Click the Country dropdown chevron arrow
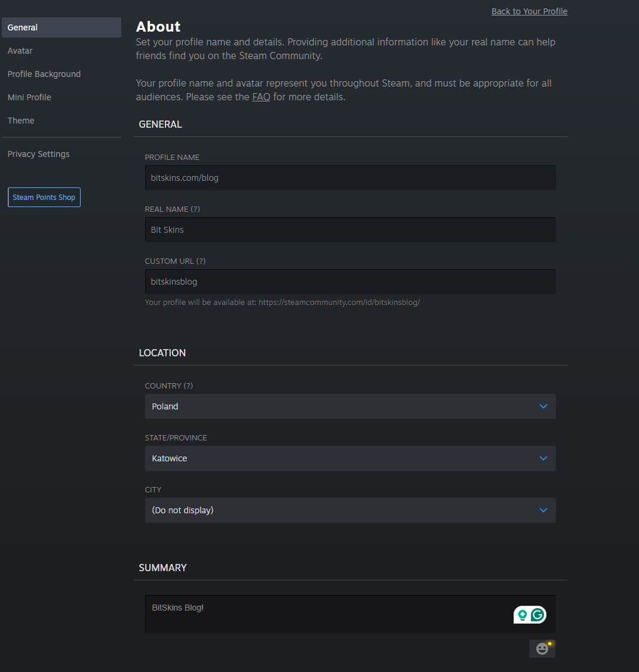This screenshot has width=639, height=672. (x=543, y=406)
